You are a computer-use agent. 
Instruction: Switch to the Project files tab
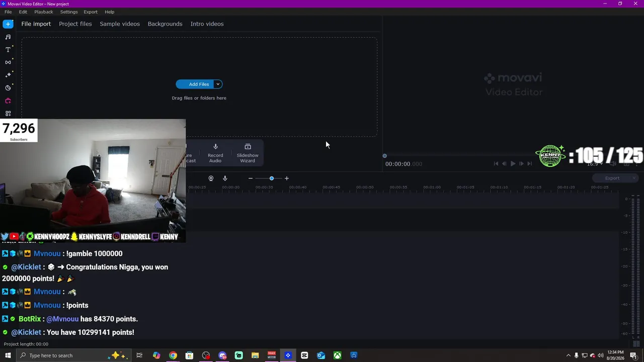75,24
